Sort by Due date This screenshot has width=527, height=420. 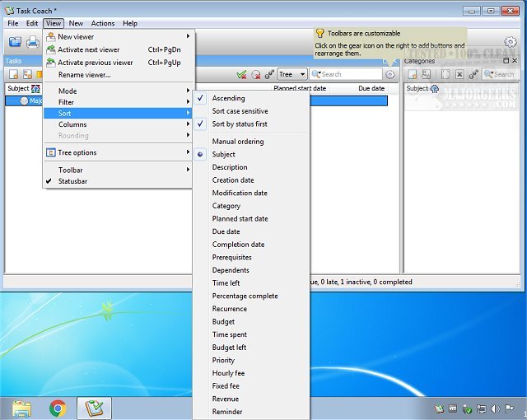[251, 231]
